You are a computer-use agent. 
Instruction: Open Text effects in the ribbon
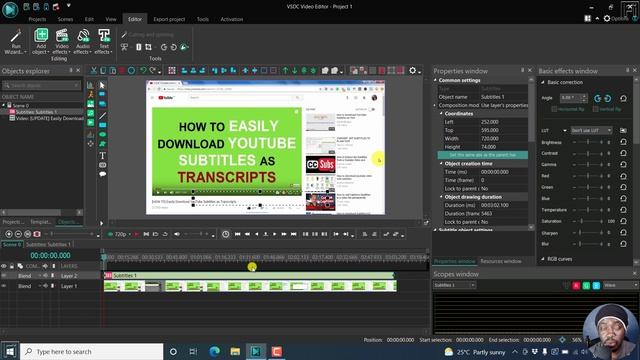coord(104,42)
